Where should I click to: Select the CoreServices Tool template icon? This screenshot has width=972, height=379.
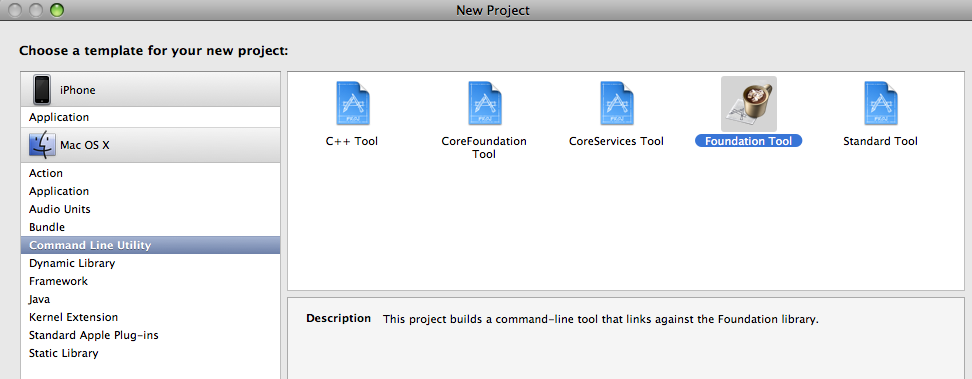click(x=616, y=104)
